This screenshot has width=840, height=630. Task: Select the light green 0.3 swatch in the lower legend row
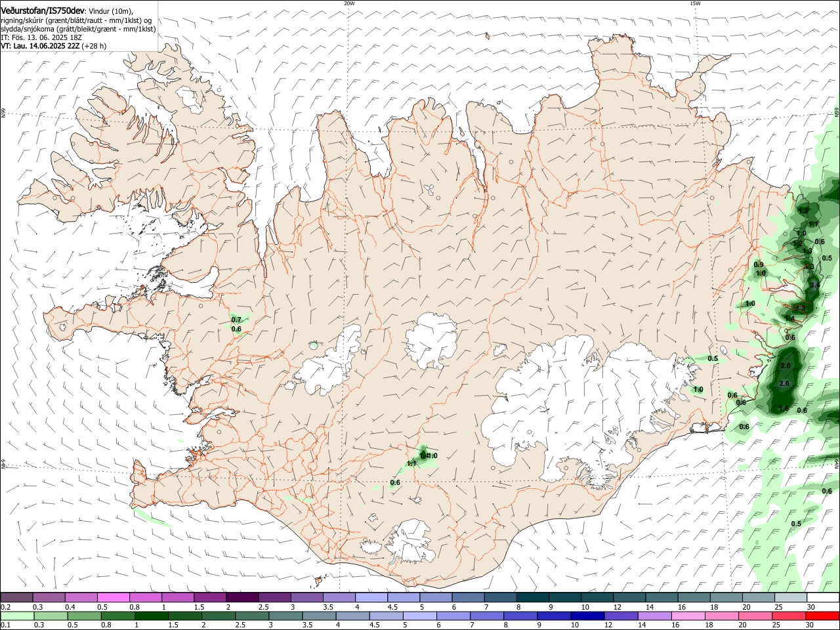coord(51,616)
